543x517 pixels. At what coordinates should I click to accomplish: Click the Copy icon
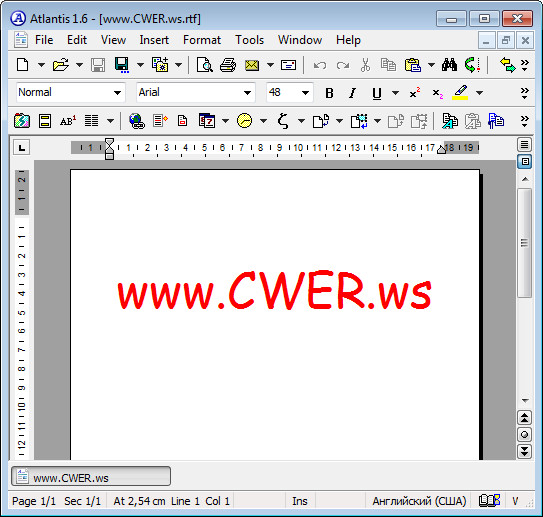(388, 65)
